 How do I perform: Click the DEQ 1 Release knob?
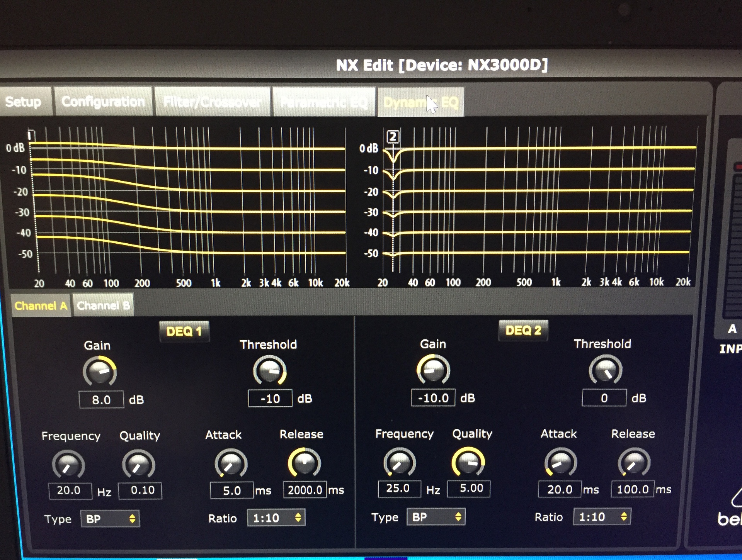click(x=305, y=462)
